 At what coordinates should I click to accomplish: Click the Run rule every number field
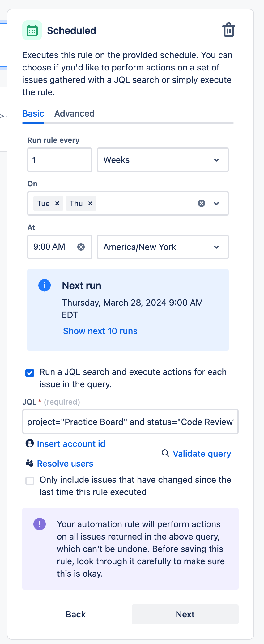point(60,160)
